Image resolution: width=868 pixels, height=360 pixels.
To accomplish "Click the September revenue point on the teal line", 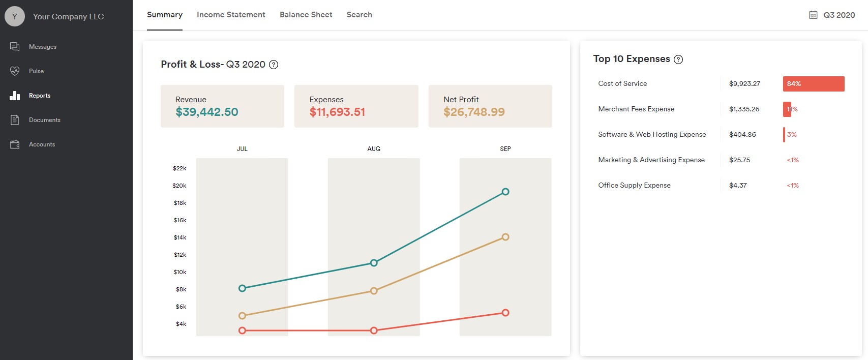I will 505,192.
